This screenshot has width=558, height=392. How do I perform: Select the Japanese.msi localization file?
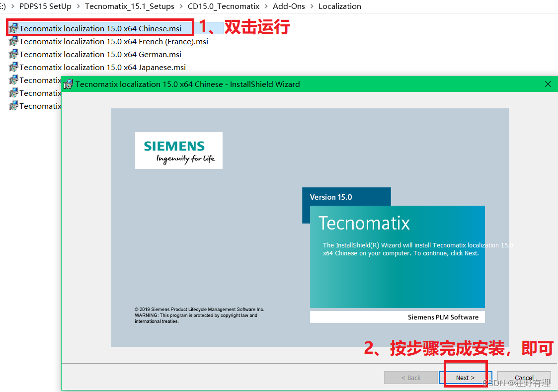click(x=102, y=67)
